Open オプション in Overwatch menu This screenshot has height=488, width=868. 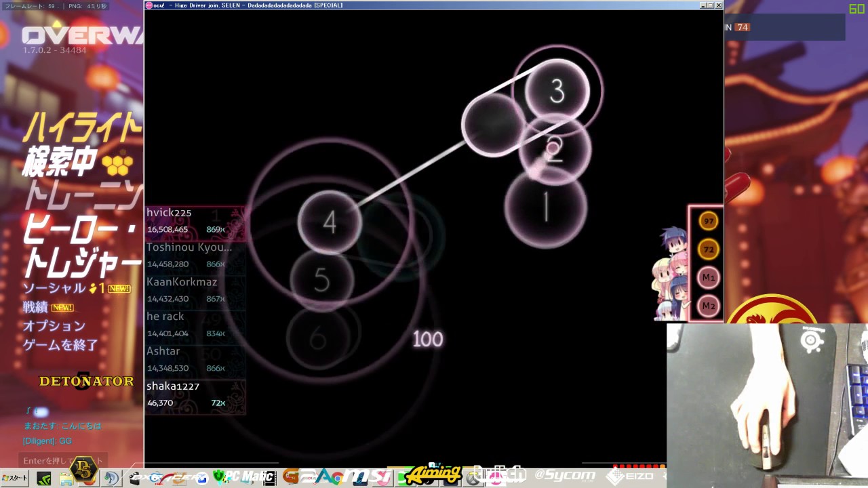click(x=54, y=326)
